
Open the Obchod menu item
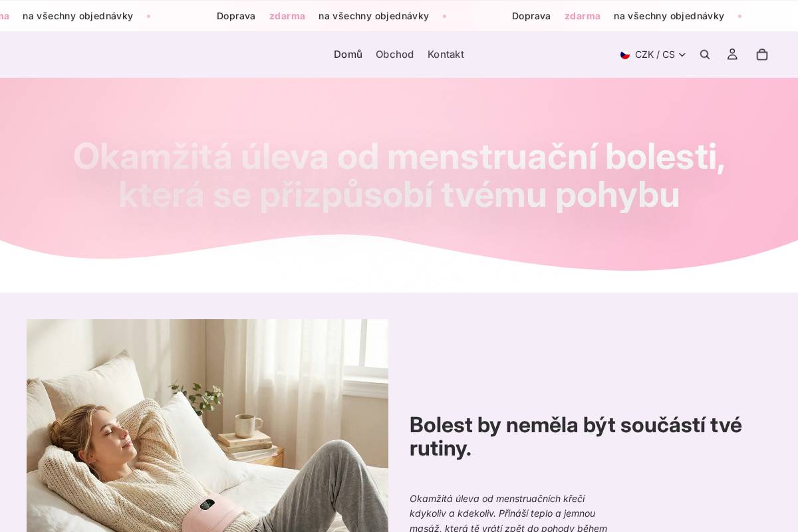coord(394,55)
